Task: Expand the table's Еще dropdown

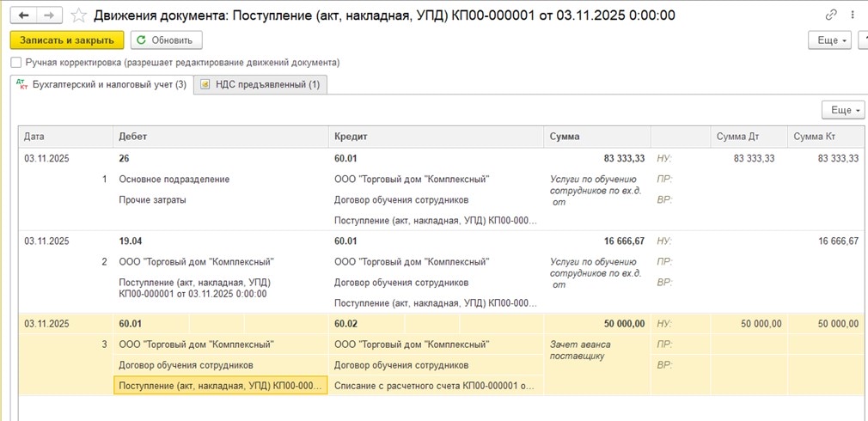Action: [843, 110]
